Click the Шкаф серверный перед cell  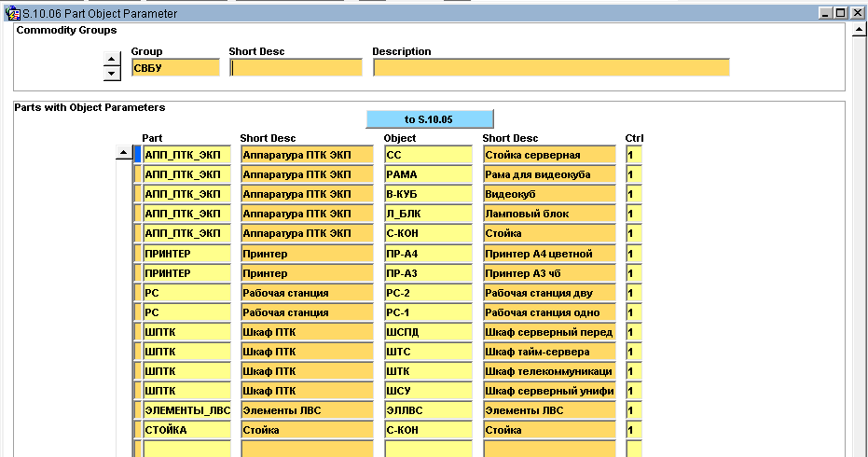point(550,332)
